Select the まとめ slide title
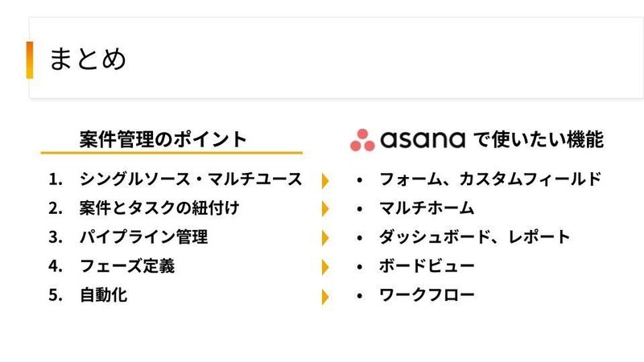 [x=88, y=59]
